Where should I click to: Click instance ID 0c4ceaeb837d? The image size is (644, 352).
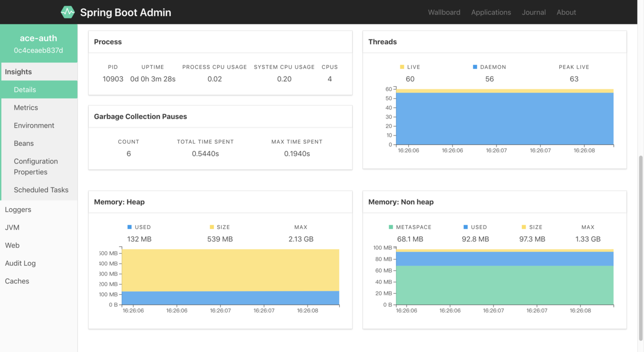38,50
